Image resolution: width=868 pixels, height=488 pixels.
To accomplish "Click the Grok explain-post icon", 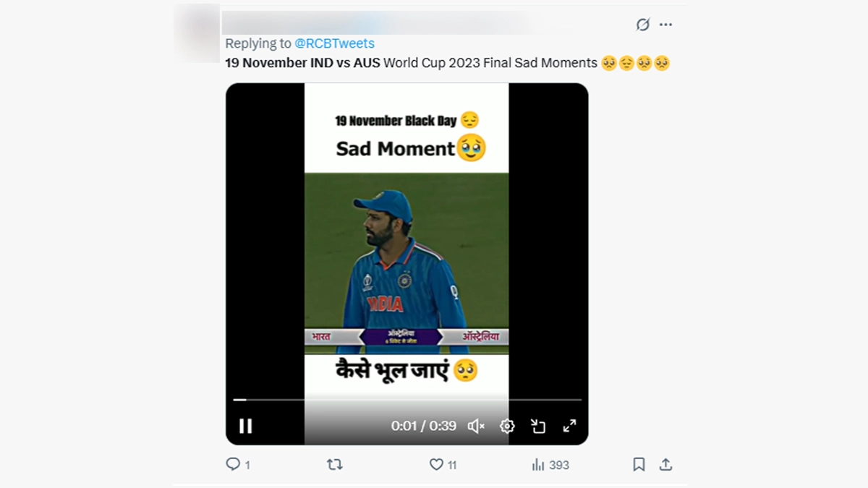I will pyautogui.click(x=642, y=25).
